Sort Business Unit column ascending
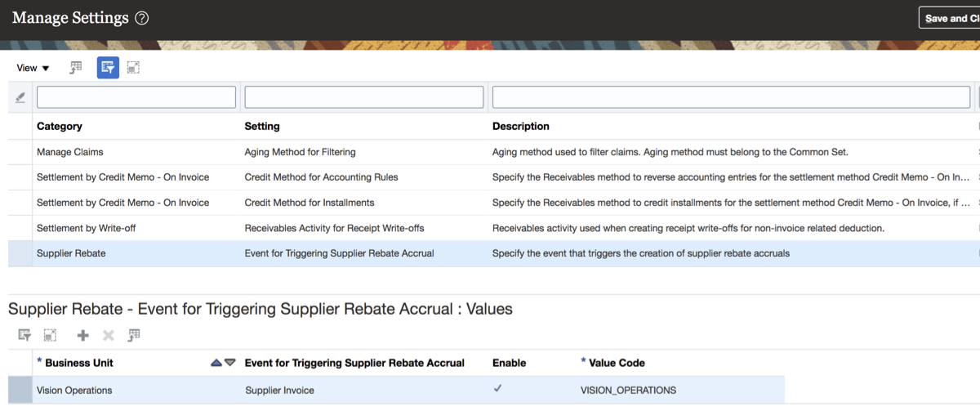Viewport: 980px width, 420px height. coord(216,363)
